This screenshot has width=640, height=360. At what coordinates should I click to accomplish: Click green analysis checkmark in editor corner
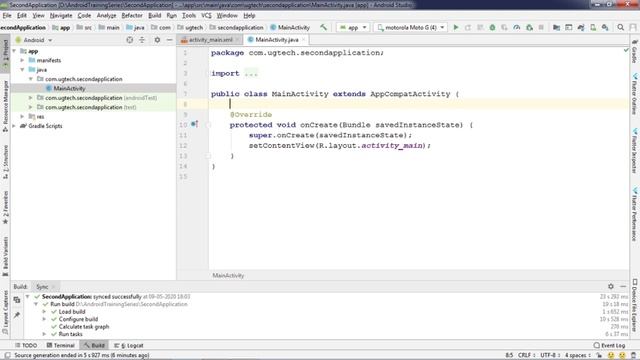click(x=626, y=50)
